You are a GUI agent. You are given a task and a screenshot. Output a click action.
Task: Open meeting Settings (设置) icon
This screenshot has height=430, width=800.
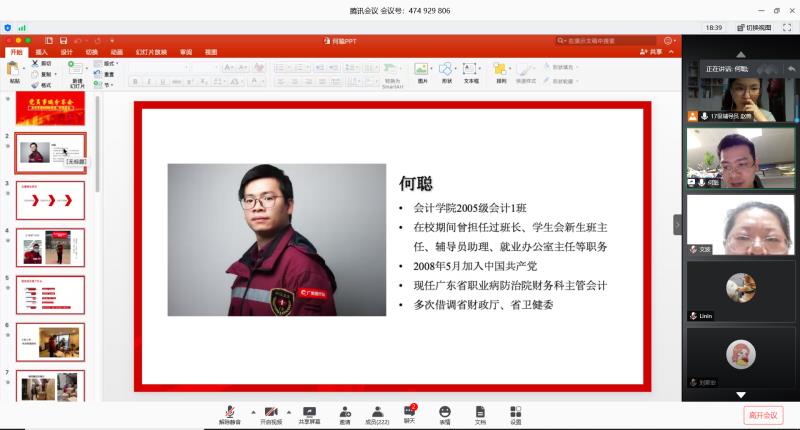coord(516,412)
